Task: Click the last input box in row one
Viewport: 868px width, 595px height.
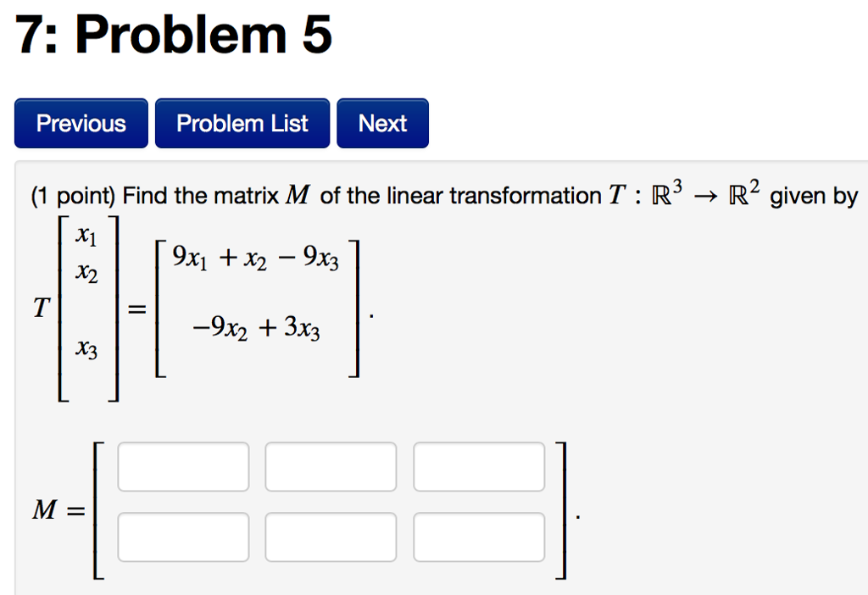Action: pos(478,466)
